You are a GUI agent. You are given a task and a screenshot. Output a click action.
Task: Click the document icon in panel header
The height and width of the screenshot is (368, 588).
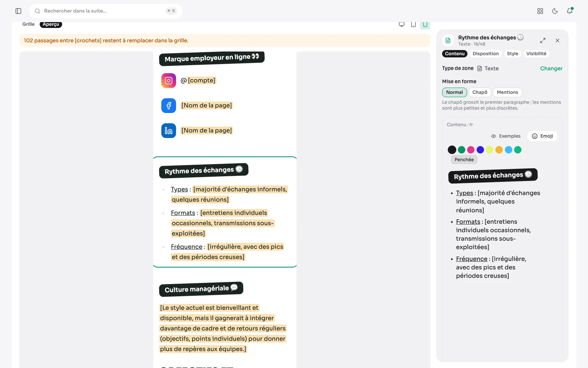pos(448,40)
